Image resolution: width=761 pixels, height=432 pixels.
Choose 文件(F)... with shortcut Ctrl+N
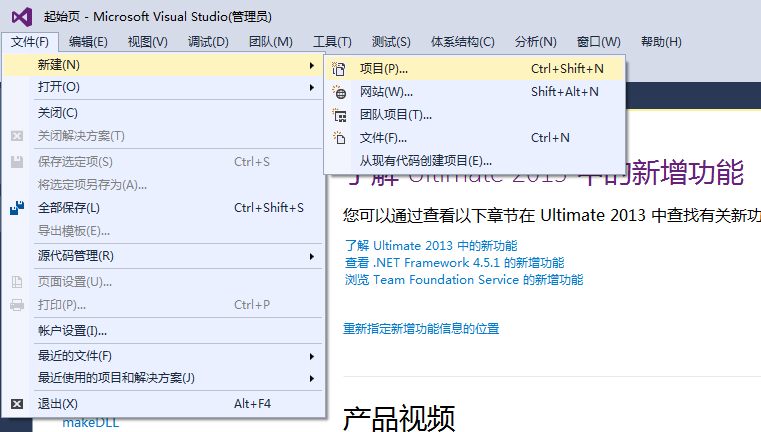(475, 138)
